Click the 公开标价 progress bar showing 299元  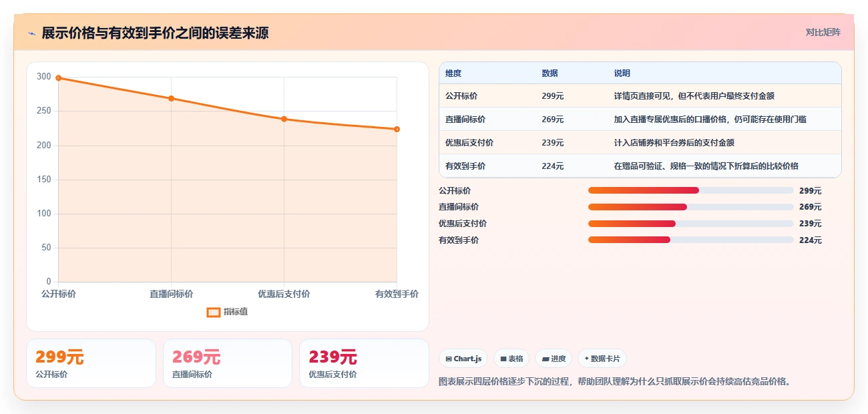pyautogui.click(x=690, y=190)
